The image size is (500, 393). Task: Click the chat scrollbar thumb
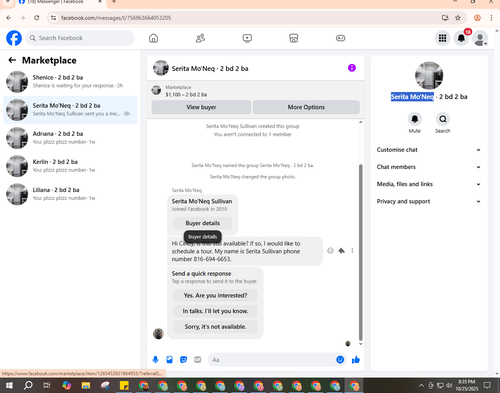tap(360, 252)
